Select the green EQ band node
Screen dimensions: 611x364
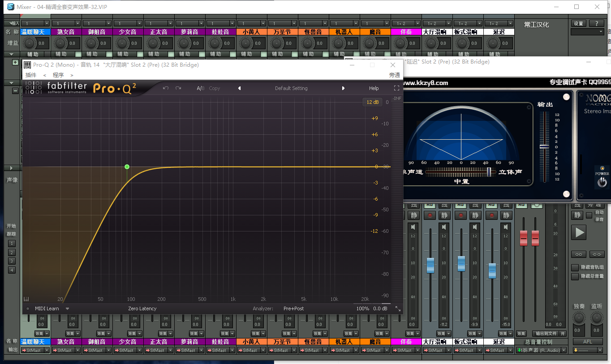127,167
